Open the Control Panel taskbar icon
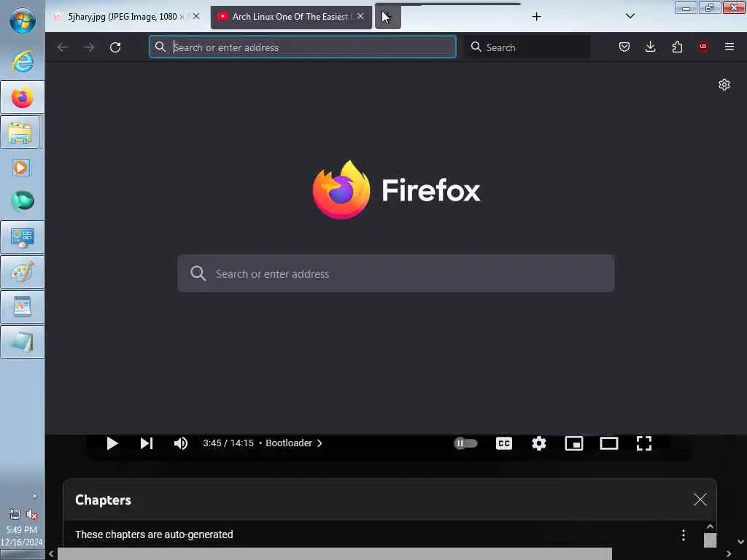The image size is (747, 560). (x=23, y=237)
